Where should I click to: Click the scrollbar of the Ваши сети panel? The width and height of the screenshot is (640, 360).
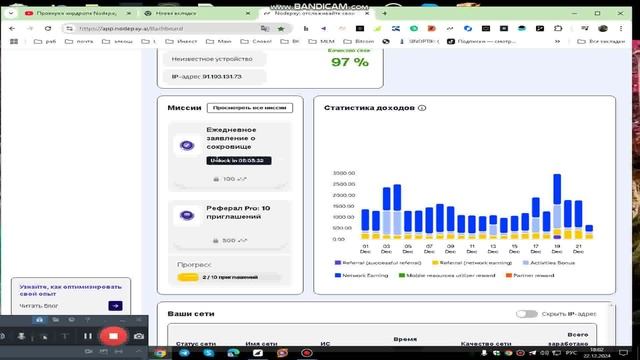pyautogui.click(x=611, y=324)
